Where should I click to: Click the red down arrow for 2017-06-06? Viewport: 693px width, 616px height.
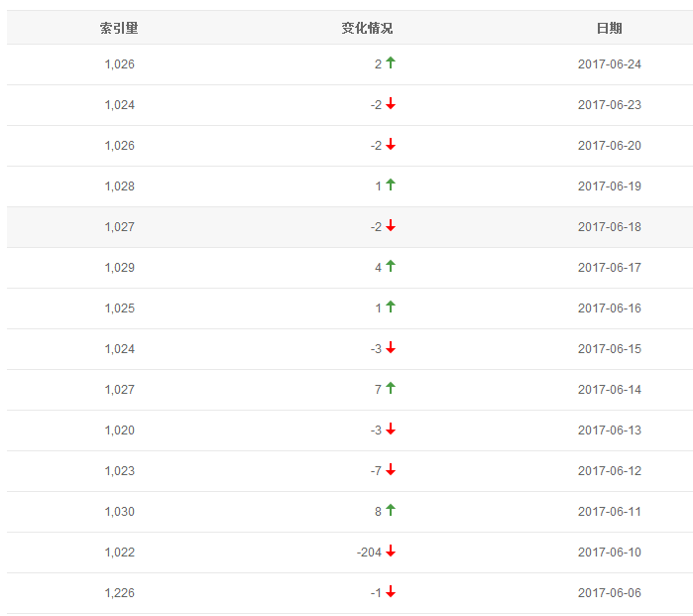click(391, 591)
